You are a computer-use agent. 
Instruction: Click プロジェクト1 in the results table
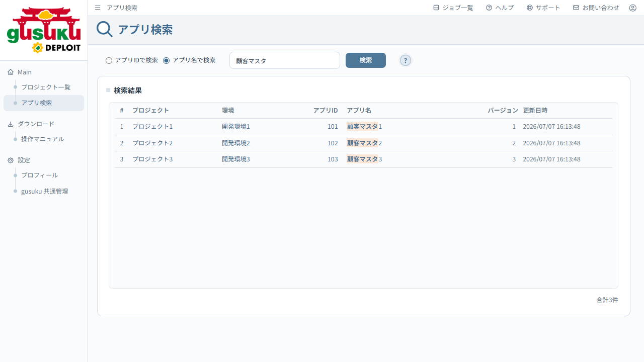tap(152, 127)
